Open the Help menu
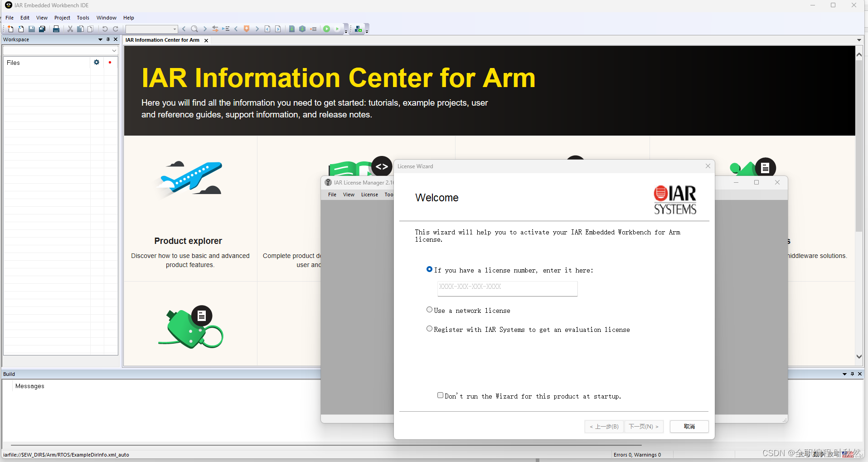868x462 pixels. [x=129, y=18]
